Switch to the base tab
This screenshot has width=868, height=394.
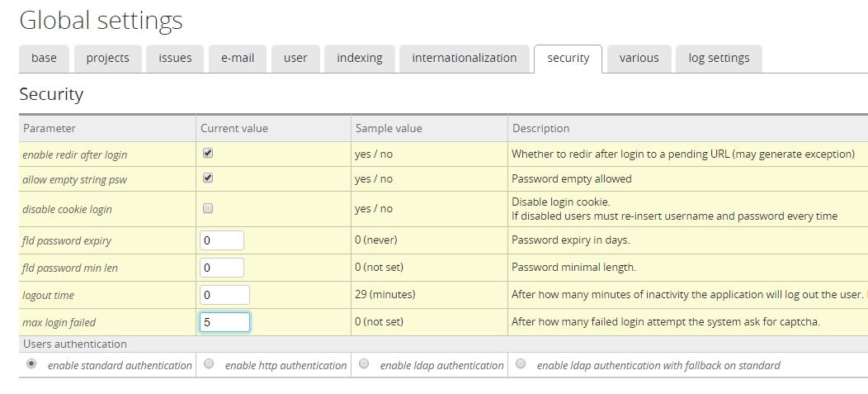(44, 58)
